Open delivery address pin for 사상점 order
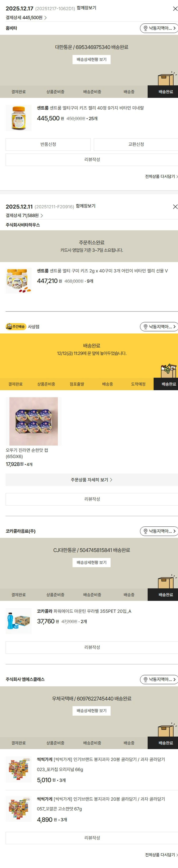 pyautogui.click(x=159, y=326)
